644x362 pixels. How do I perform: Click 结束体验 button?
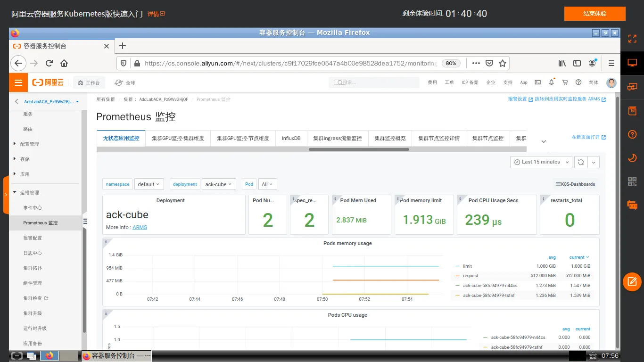594,14
